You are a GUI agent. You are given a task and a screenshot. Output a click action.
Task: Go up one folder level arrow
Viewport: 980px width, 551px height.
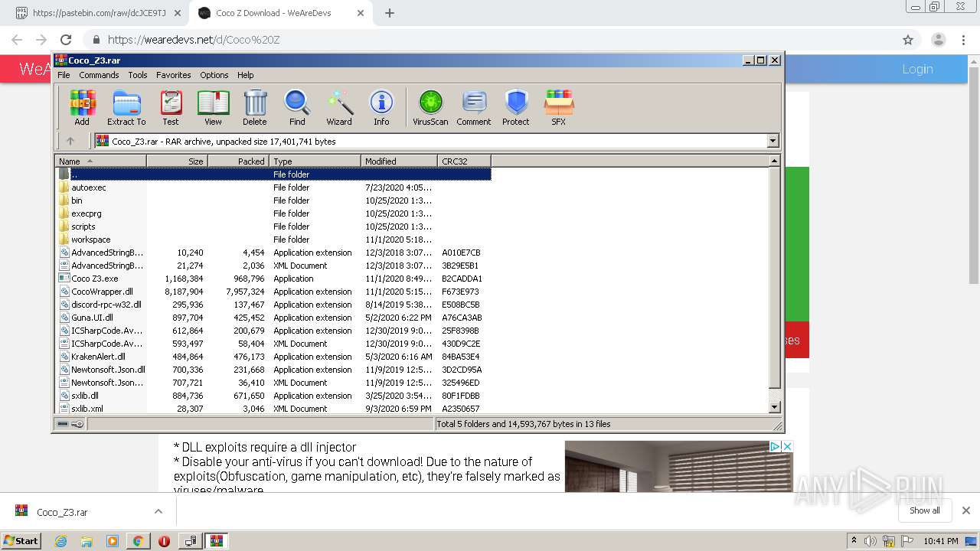click(x=70, y=141)
